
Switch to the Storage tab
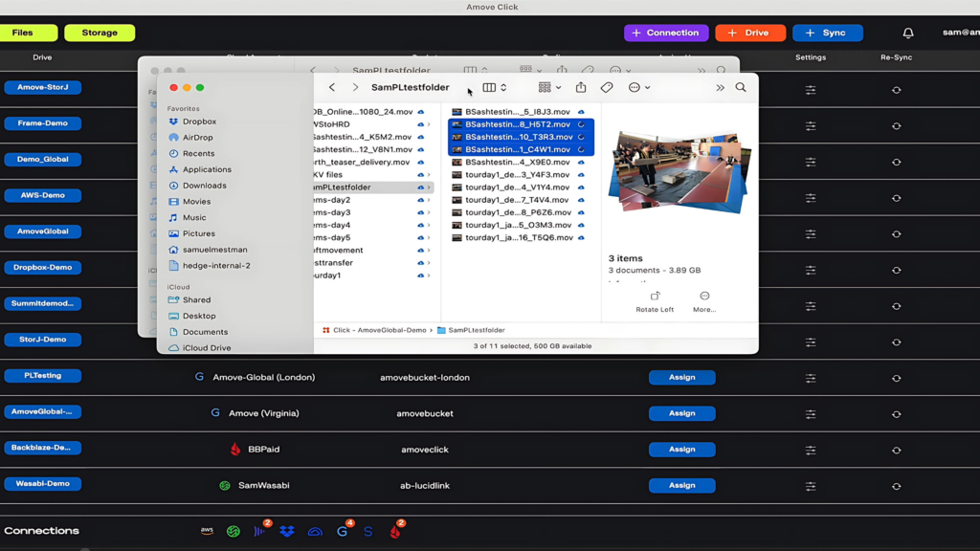point(100,33)
